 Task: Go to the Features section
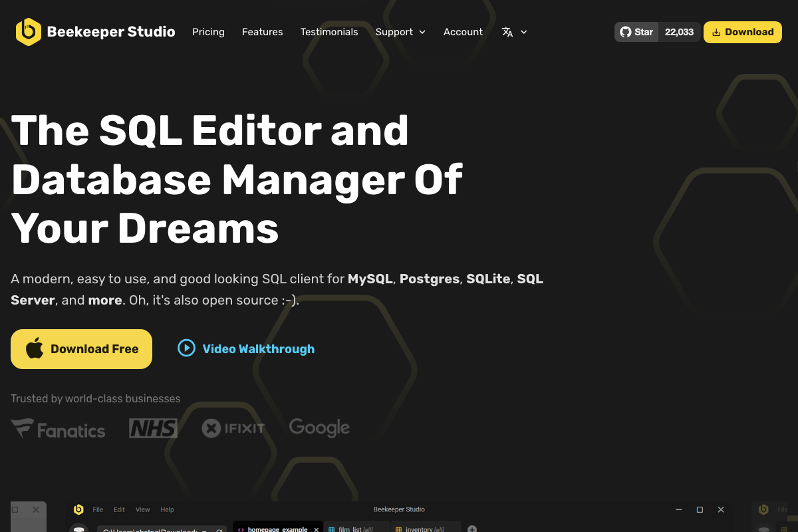[x=262, y=32]
